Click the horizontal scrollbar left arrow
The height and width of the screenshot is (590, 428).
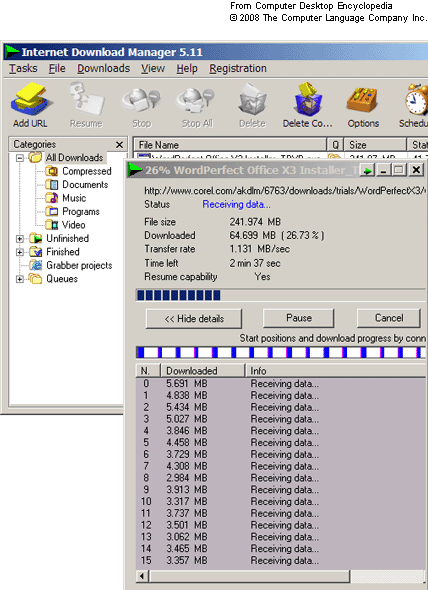click(x=142, y=576)
